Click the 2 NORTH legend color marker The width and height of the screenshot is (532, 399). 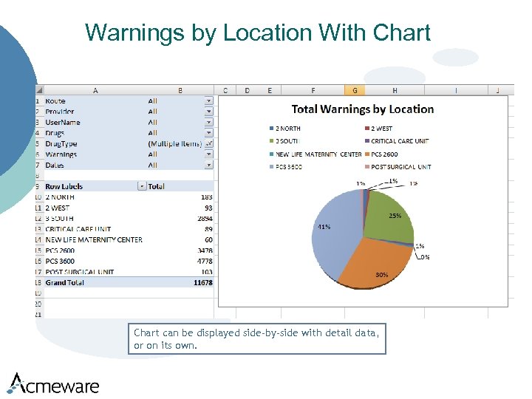(x=271, y=129)
